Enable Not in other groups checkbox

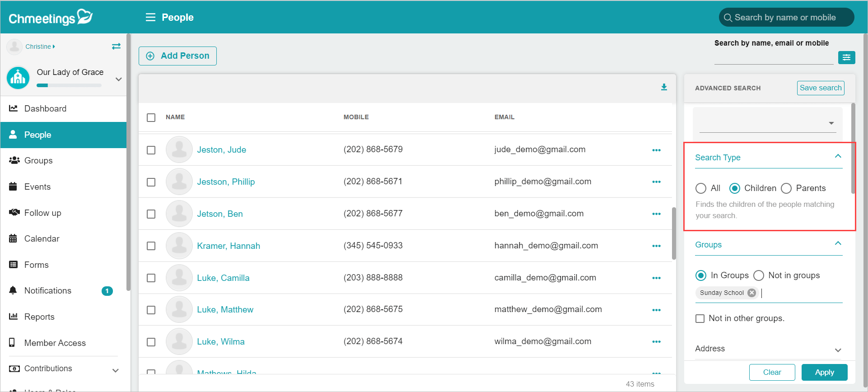coord(700,318)
